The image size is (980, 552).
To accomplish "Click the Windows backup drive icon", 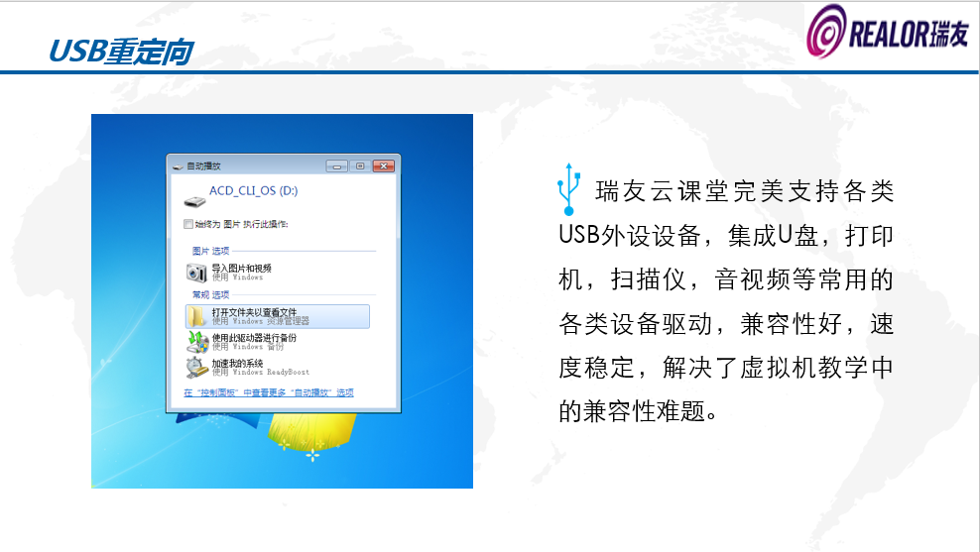I will [x=196, y=342].
